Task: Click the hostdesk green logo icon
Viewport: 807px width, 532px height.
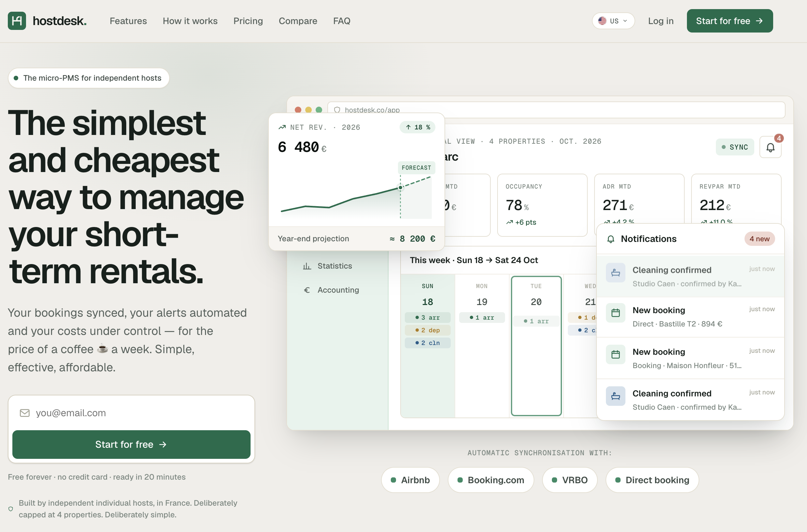Action: [17, 21]
